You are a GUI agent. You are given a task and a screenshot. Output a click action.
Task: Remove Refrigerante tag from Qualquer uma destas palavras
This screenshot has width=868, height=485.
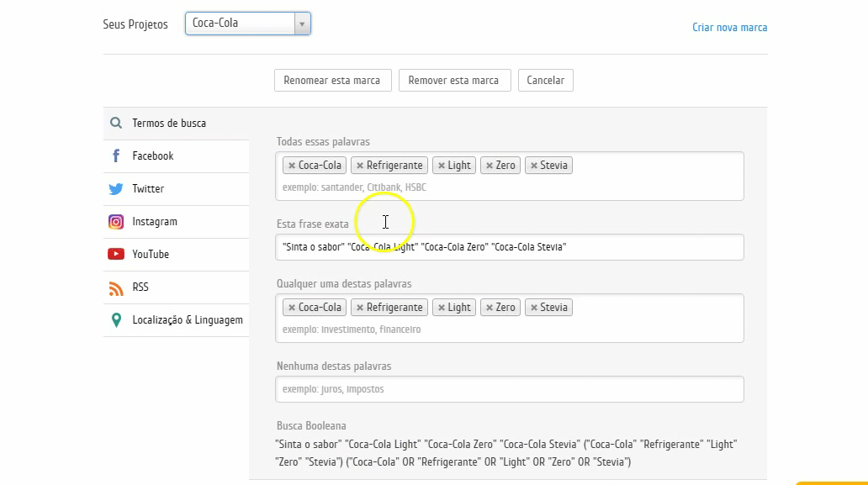(x=359, y=308)
